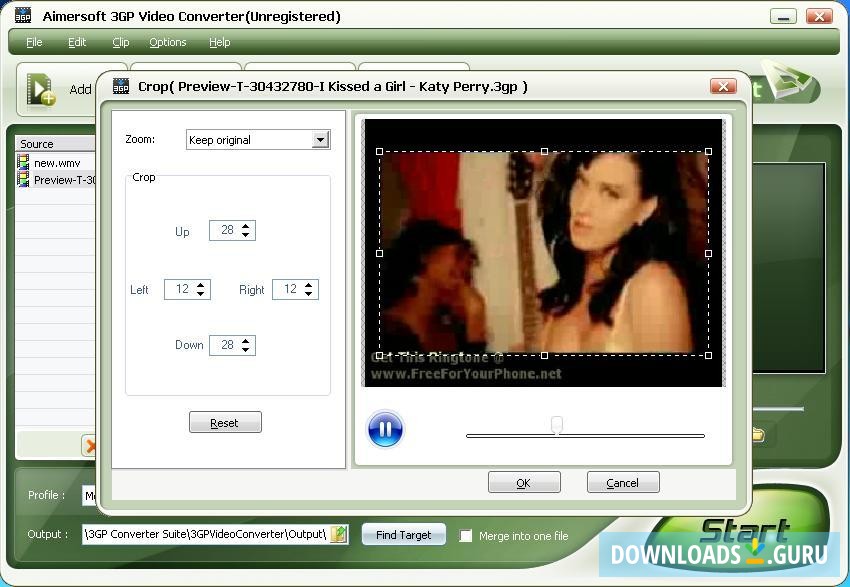The image size is (850, 587).
Task: Click the output folder browse icon
Action: 339,534
